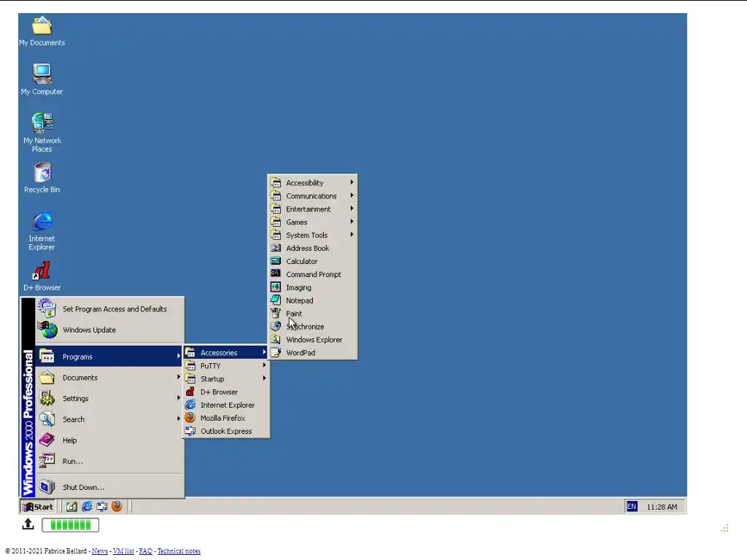Open Windows Update from Start menu
Screen dimensions: 747x560
(x=109, y=330)
